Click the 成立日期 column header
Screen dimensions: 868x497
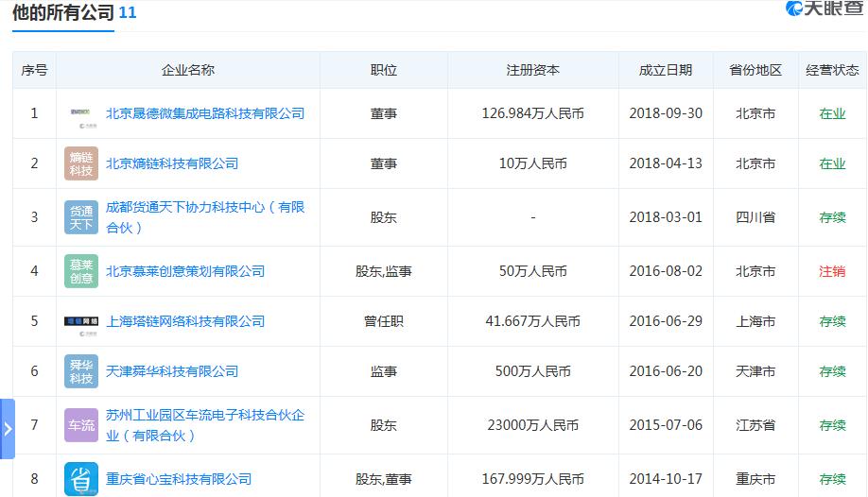point(666,70)
